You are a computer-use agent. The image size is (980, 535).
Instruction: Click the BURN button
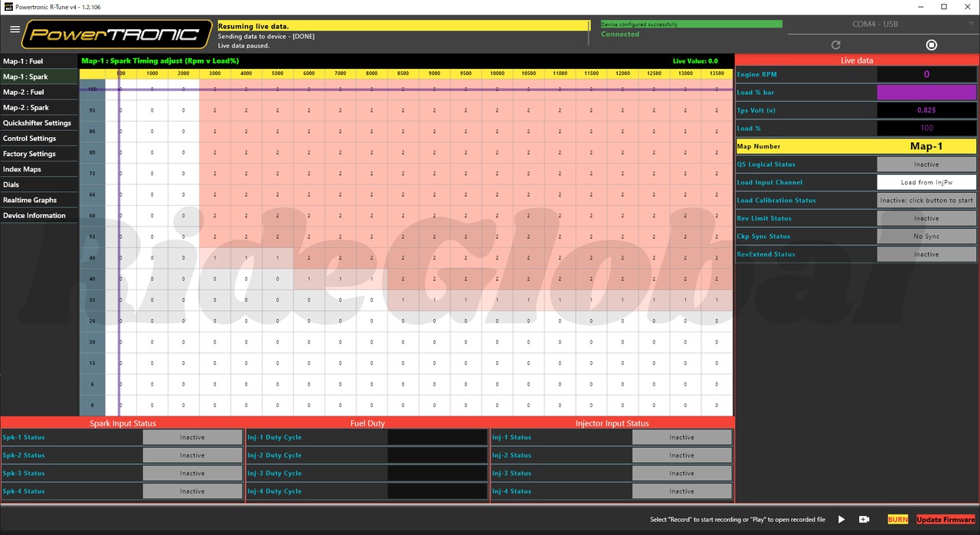click(x=898, y=520)
